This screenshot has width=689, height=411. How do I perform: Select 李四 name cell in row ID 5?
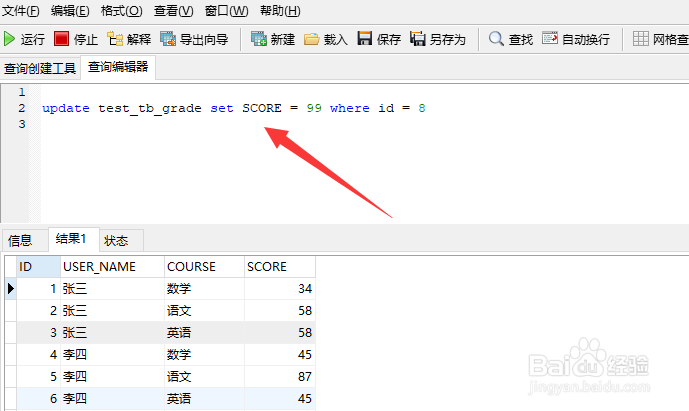coord(112,376)
